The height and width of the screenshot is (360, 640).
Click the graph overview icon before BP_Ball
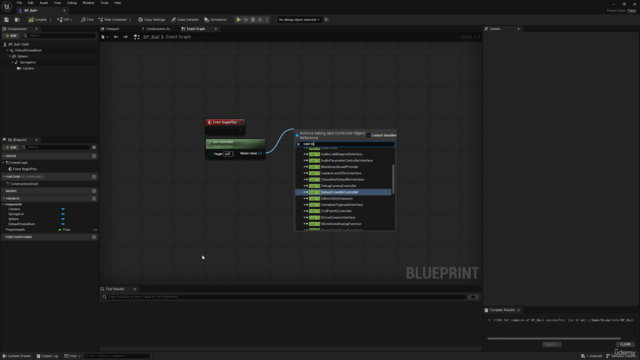137,37
